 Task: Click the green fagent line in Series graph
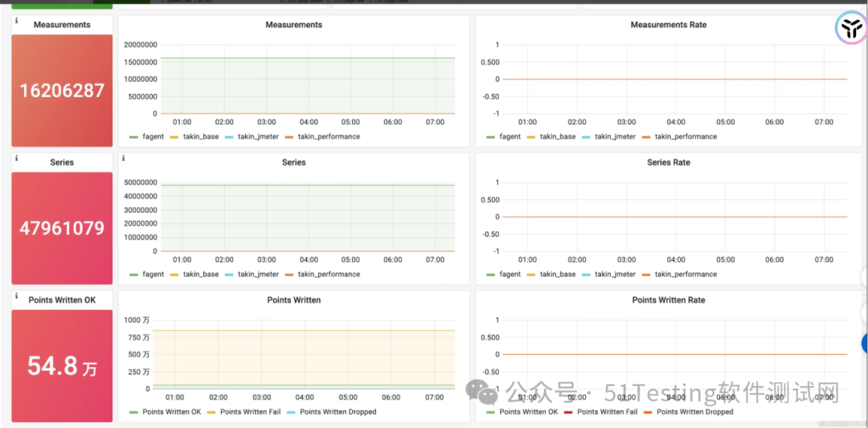tap(308, 185)
